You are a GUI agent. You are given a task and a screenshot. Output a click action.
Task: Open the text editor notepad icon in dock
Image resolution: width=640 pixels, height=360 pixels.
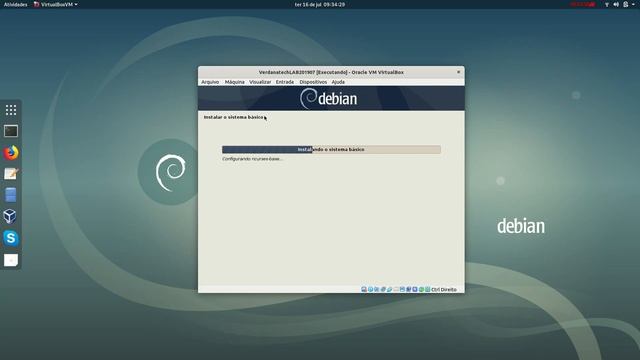pos(11,174)
